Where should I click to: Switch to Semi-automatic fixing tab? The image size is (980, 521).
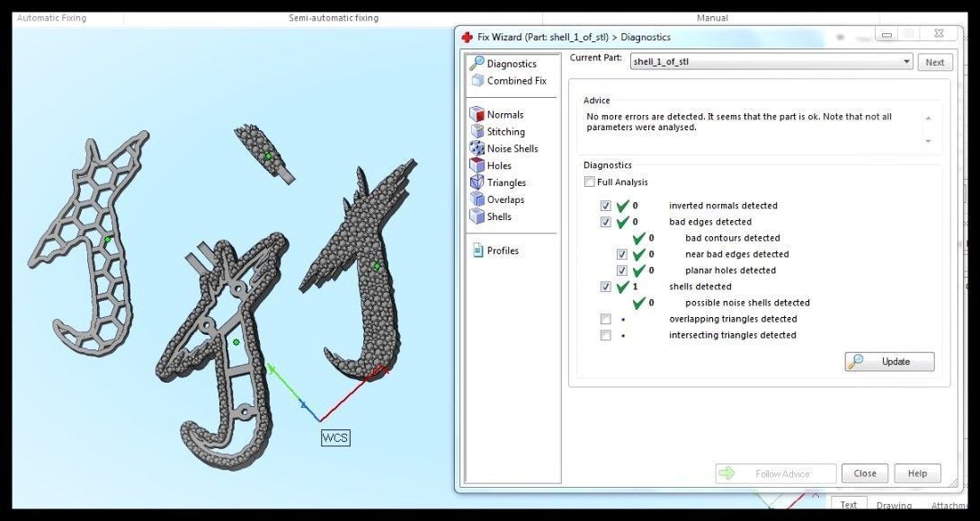[x=334, y=18]
